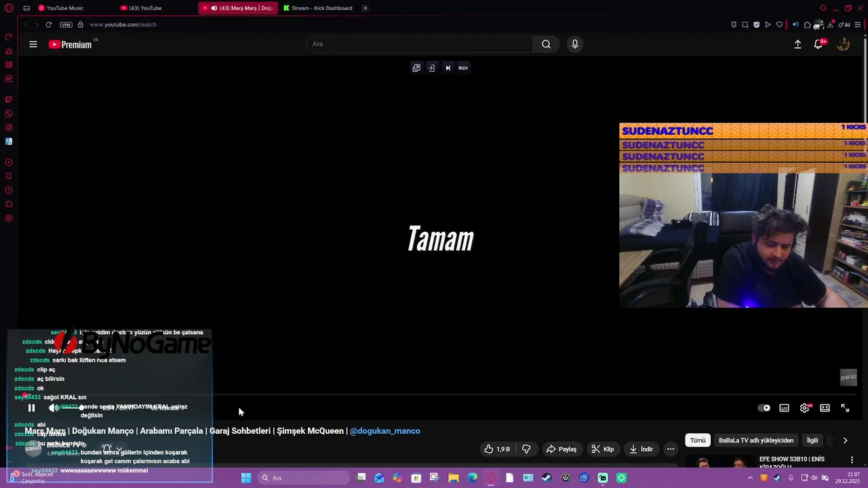Image resolution: width=868 pixels, height=488 pixels.
Task: Open the YouTube guide hamburger menu
Action: pos(33,44)
